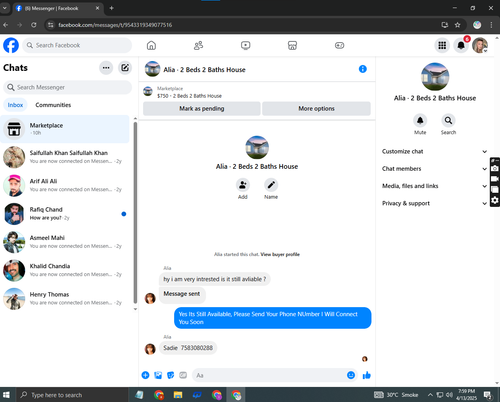Choose a sticker icon
The height and width of the screenshot is (402, 500).
point(170,375)
